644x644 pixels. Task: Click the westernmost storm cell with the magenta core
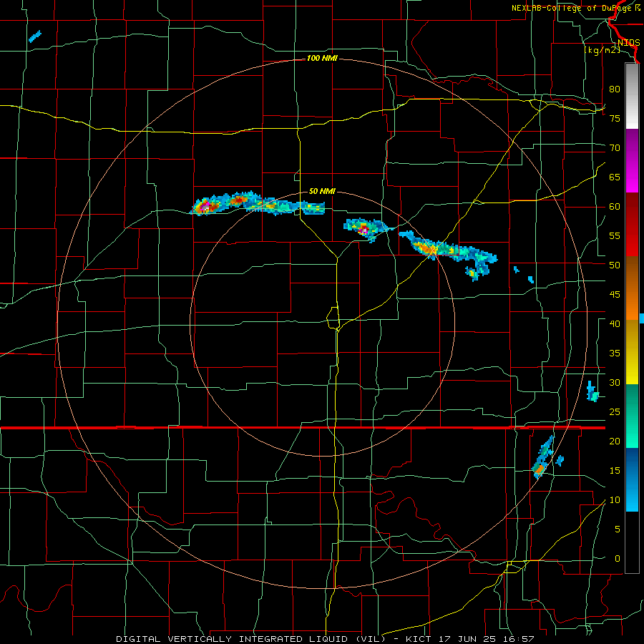206,206
